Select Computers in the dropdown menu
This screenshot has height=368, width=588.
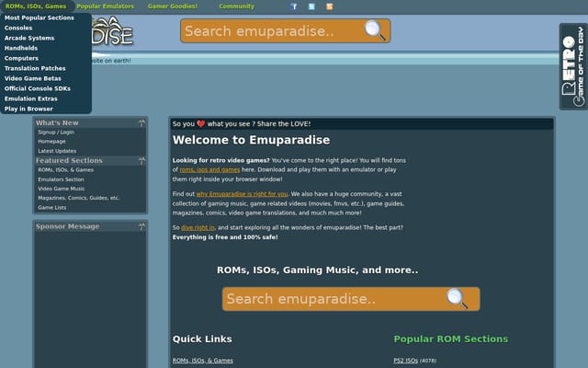21,58
